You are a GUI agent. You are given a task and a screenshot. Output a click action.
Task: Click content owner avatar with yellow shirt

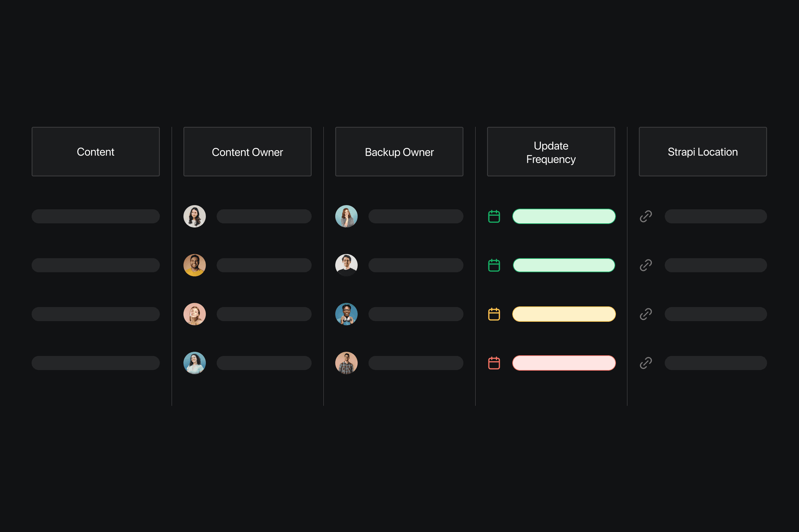195,265
